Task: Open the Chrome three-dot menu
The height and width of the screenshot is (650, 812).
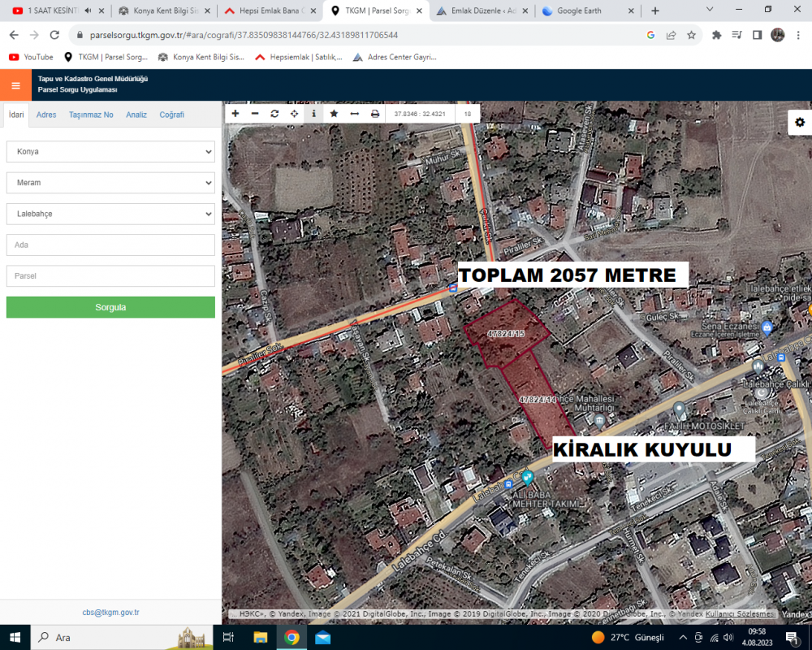Action: [798, 35]
